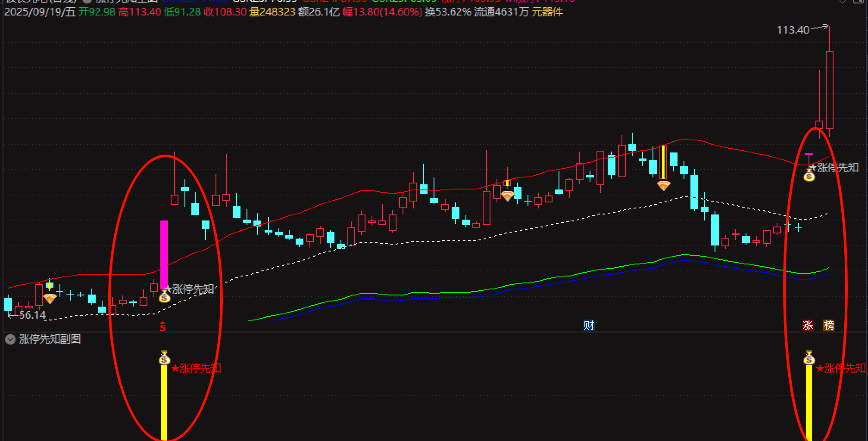
Task: Click the orange 榜 marker icon
Action: tap(828, 326)
